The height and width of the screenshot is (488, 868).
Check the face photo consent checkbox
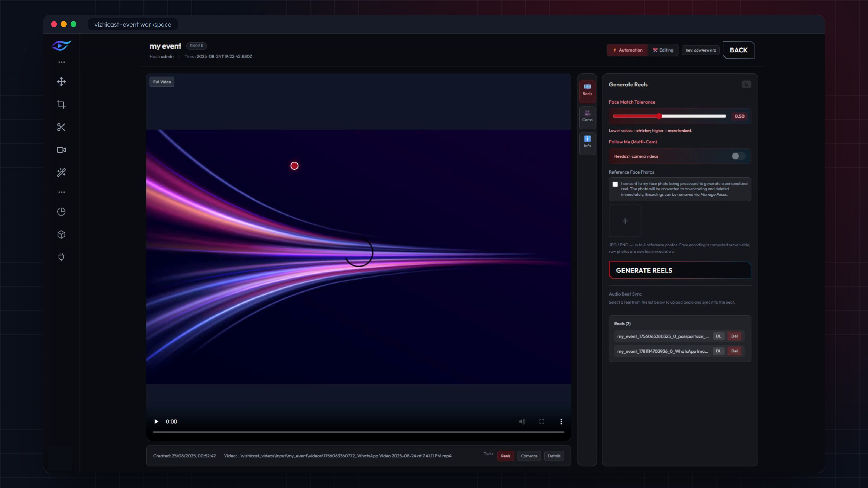615,184
